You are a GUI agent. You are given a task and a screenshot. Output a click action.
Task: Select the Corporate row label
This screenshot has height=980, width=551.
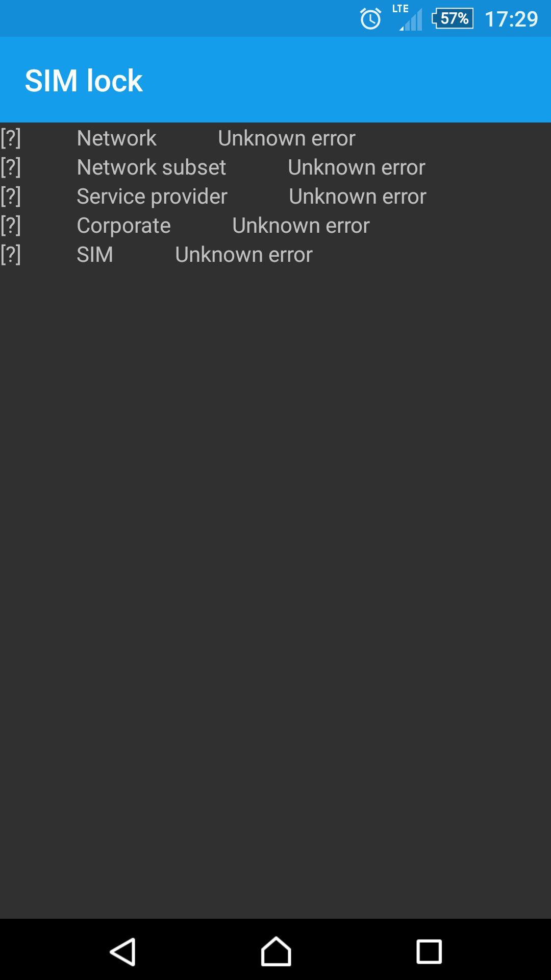[123, 226]
